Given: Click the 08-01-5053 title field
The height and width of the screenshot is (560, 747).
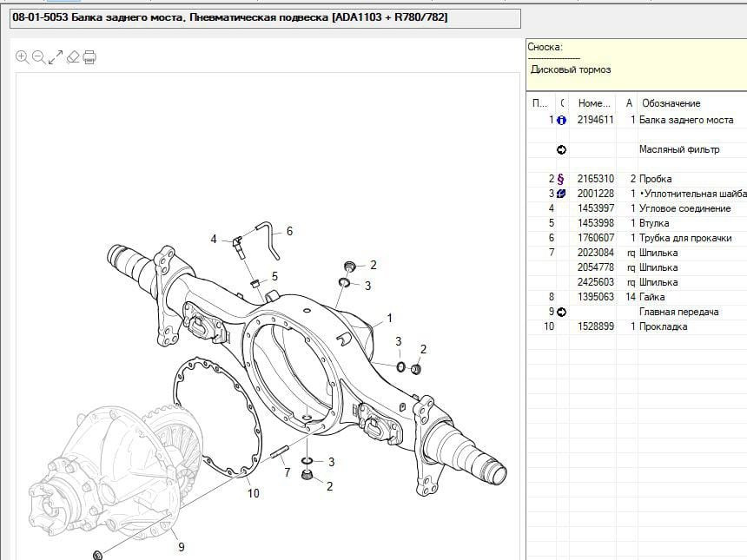Looking at the screenshot, I should click(265, 17).
